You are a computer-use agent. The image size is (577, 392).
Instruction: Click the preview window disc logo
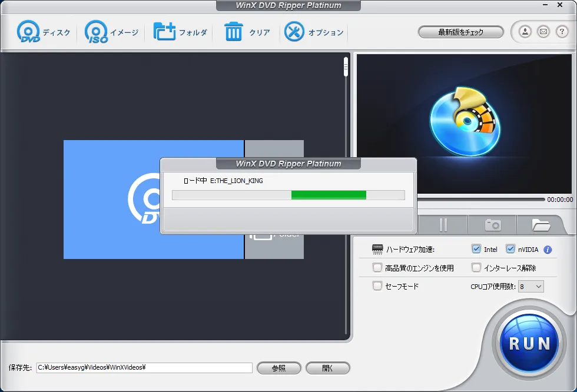pos(465,121)
